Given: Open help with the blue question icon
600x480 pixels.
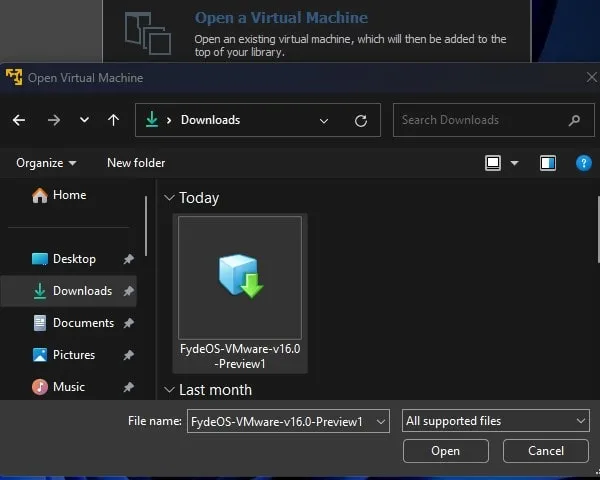Looking at the screenshot, I should pos(584,163).
